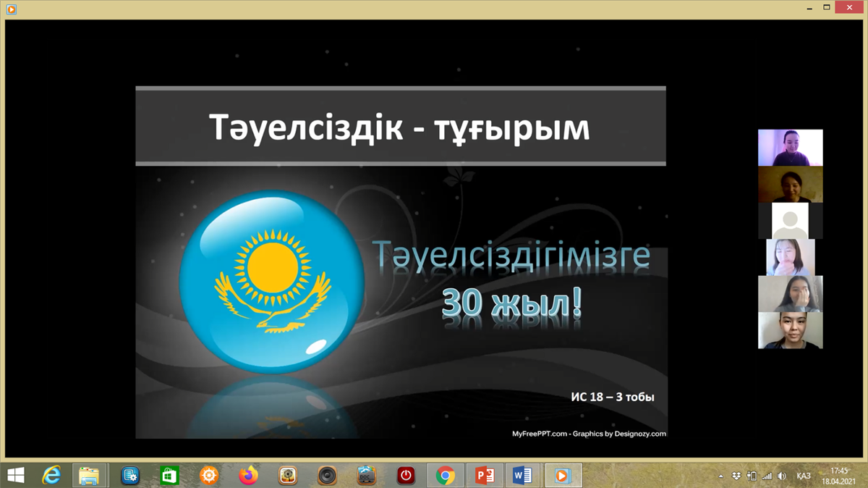Click the video player icon in title bar

(11, 9)
